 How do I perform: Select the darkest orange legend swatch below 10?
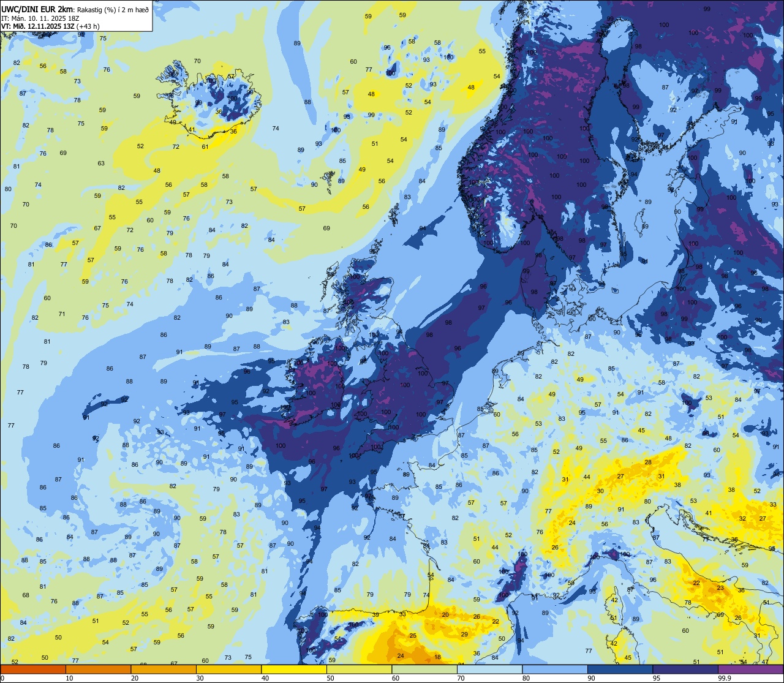(33, 669)
